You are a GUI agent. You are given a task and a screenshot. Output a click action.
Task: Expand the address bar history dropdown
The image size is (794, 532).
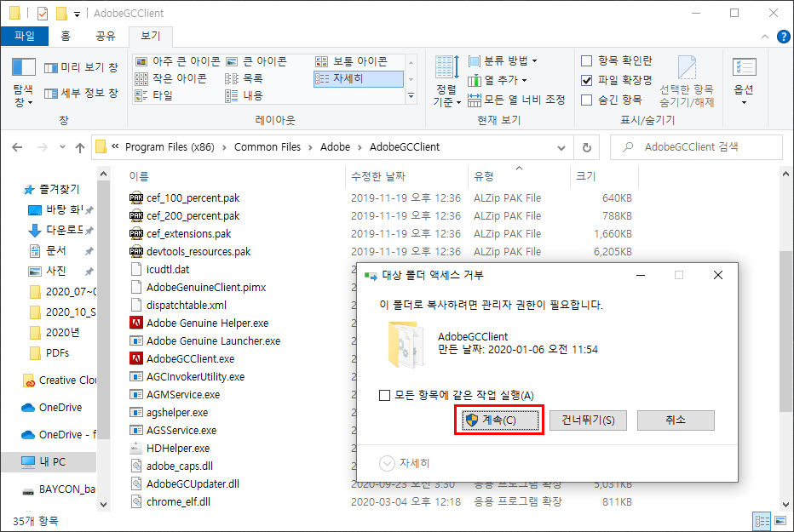tap(561, 147)
